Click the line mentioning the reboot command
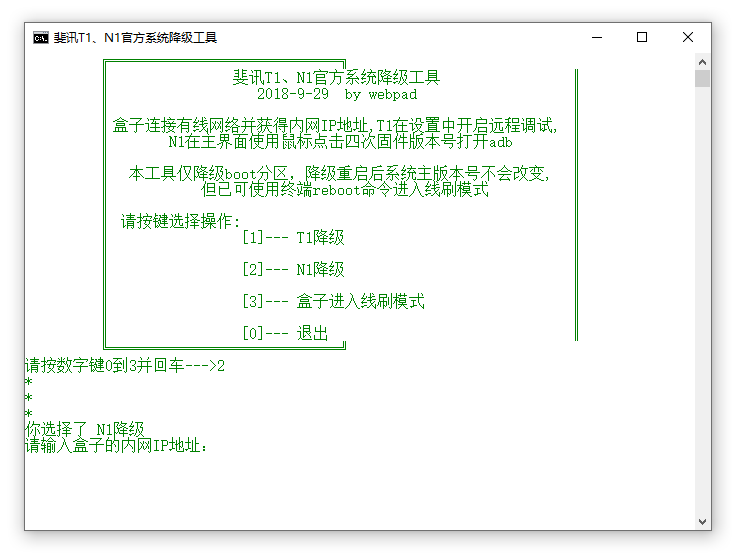This screenshot has height=553, width=732. tap(345, 189)
